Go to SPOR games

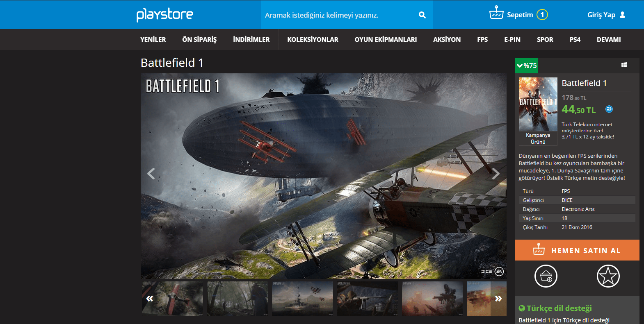tap(545, 40)
